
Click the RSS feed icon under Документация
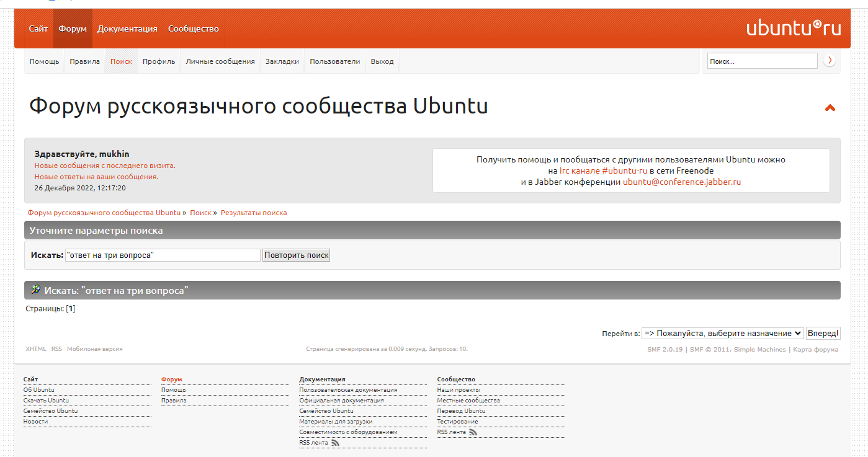coord(336,443)
